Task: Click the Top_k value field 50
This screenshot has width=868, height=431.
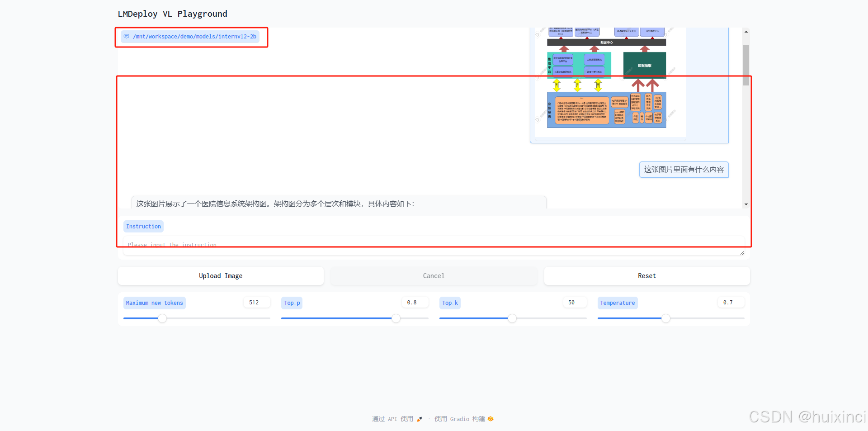Action: (x=575, y=303)
